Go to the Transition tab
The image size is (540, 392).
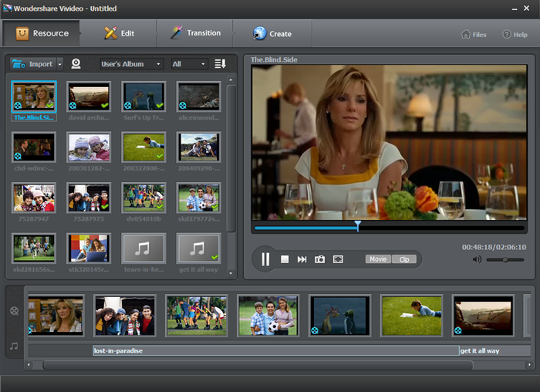(195, 33)
